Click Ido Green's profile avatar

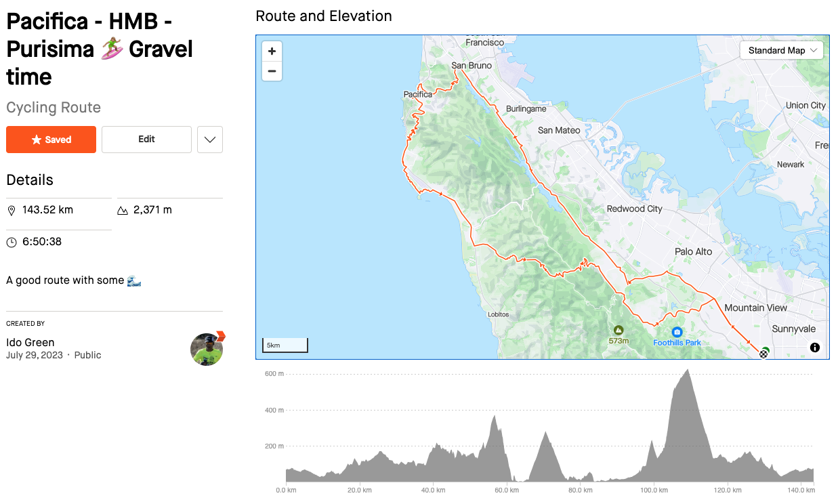[207, 350]
